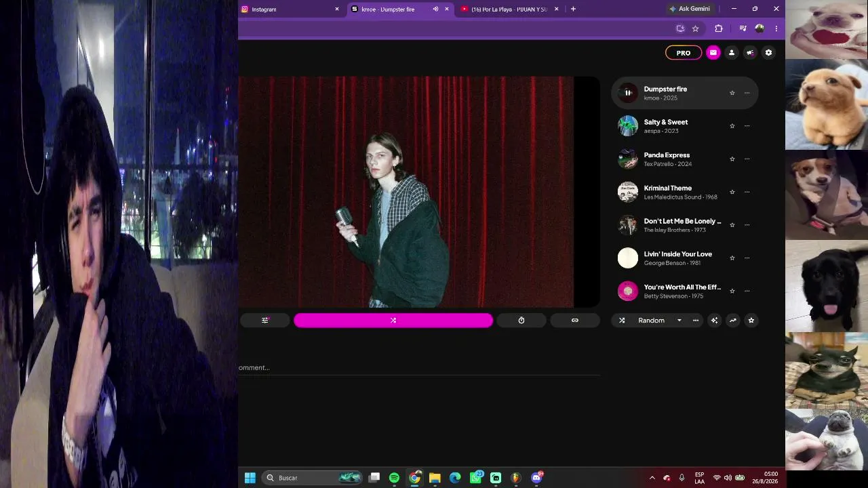Open Spotify from the taskbar

[394, 478]
